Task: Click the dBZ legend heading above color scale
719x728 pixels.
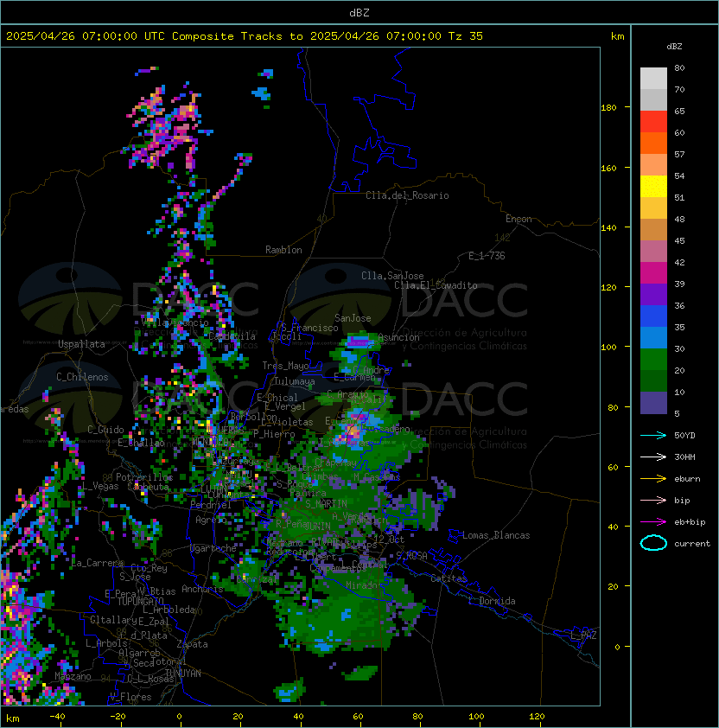Action: (x=674, y=47)
